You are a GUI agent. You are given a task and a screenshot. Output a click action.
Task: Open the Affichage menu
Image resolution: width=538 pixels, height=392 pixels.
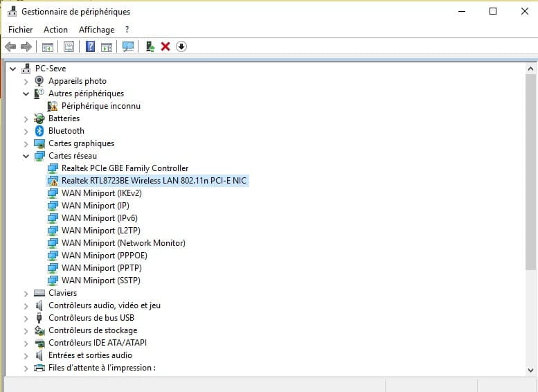point(96,30)
